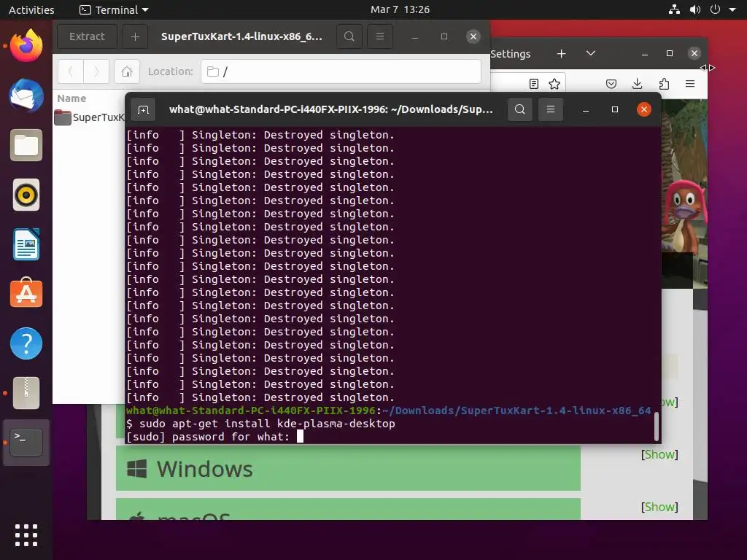Viewport: 747px width, 560px height.
Task: Open the Firefox browser from the dock
Action: click(26, 46)
